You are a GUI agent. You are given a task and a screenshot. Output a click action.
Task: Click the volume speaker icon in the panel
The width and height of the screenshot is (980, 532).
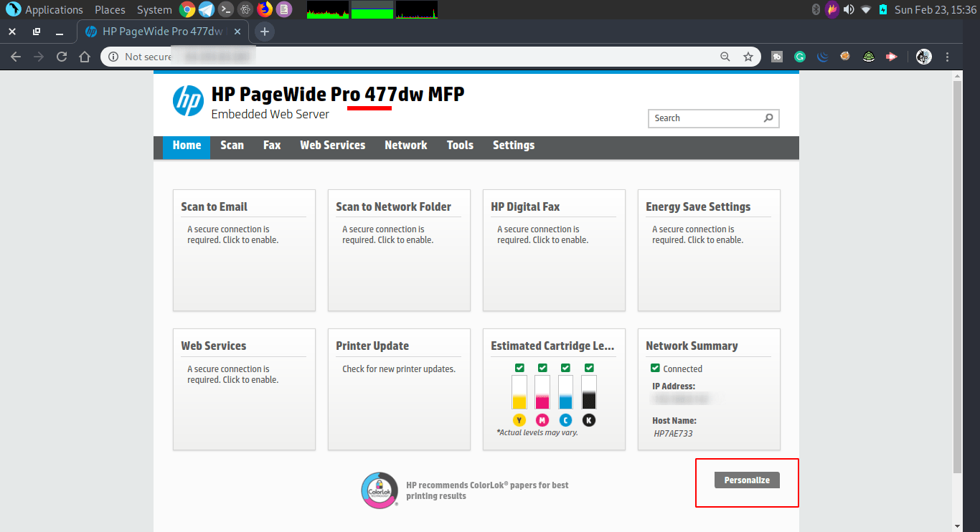pos(849,9)
